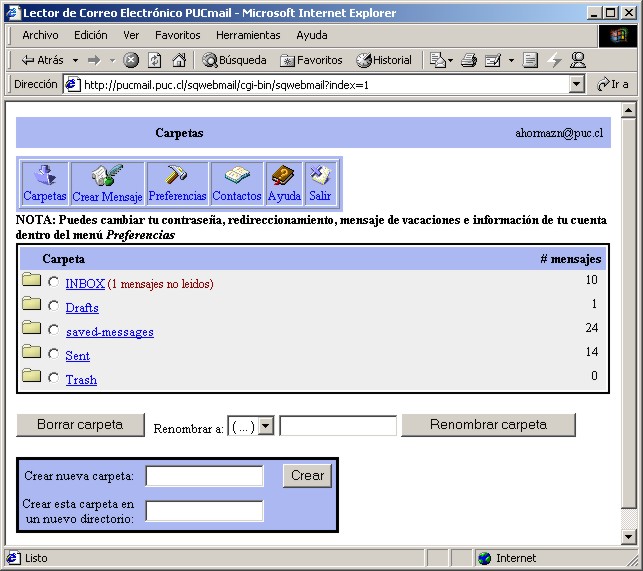Select the saved-messages radio button

[x=53, y=329]
